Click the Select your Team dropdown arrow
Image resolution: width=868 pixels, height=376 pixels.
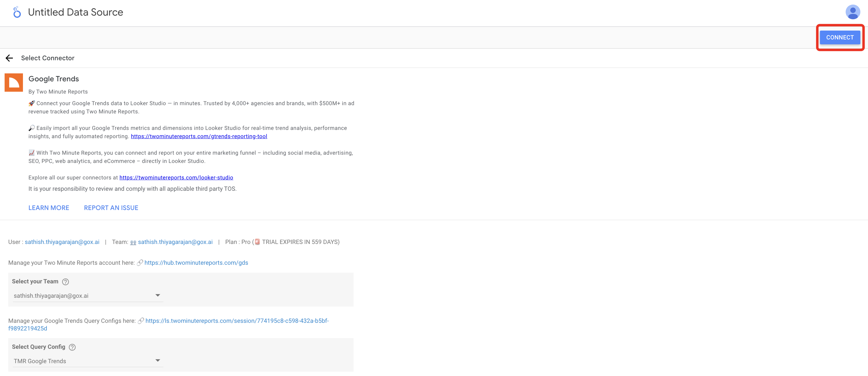click(157, 295)
